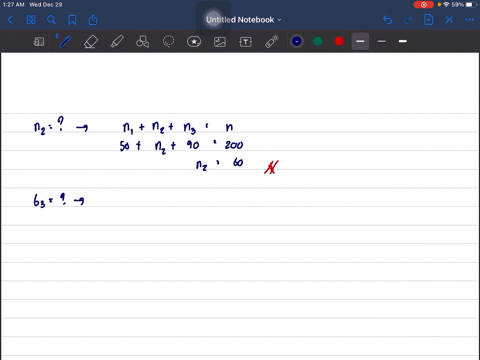The height and width of the screenshot is (360, 480).
Task: Tap the handwritten "200" on the page
Action: pyautogui.click(x=234, y=145)
